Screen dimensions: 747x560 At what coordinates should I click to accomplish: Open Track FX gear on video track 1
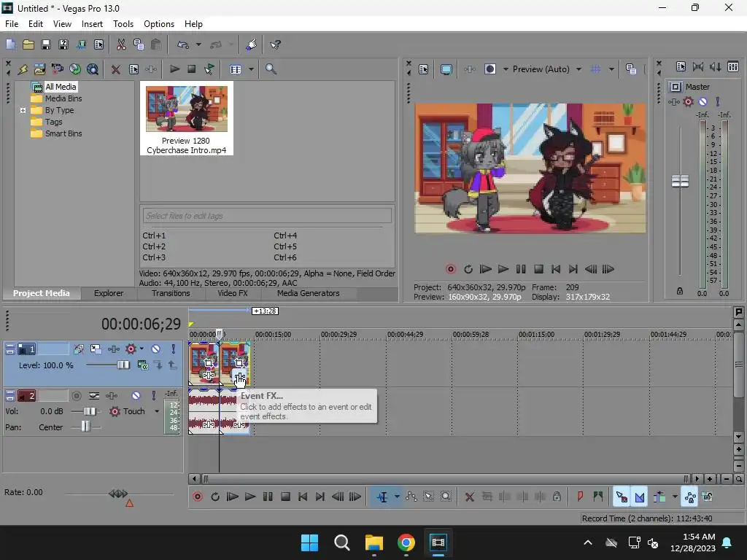tap(131, 349)
